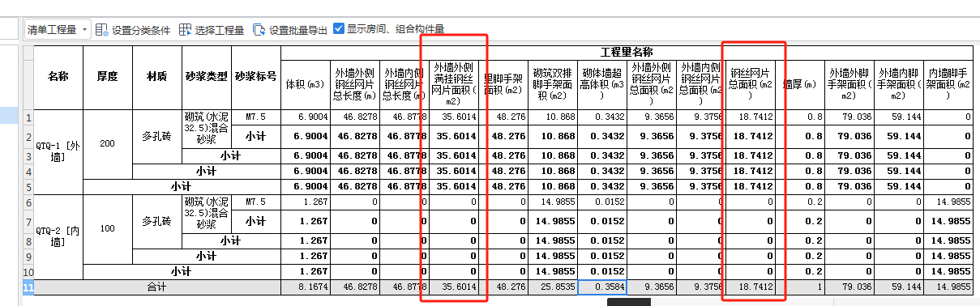Select 砌体墙超高体积 column header

click(602, 84)
